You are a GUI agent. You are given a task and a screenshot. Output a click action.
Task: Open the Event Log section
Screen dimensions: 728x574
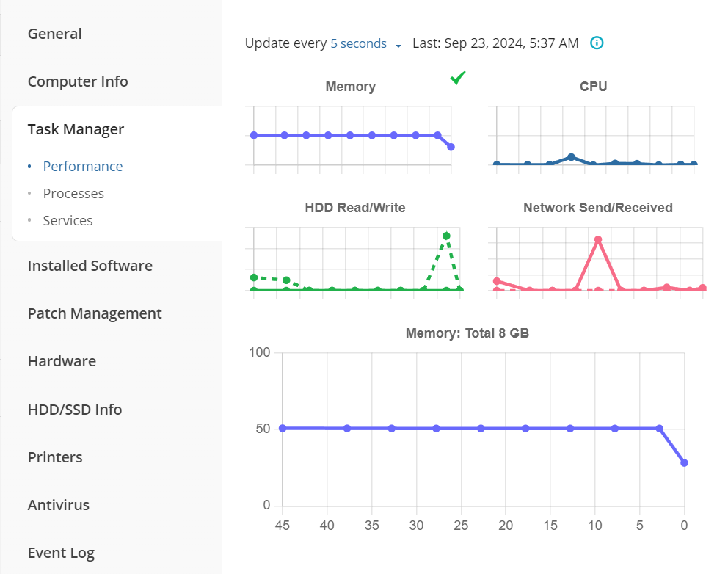click(x=61, y=553)
